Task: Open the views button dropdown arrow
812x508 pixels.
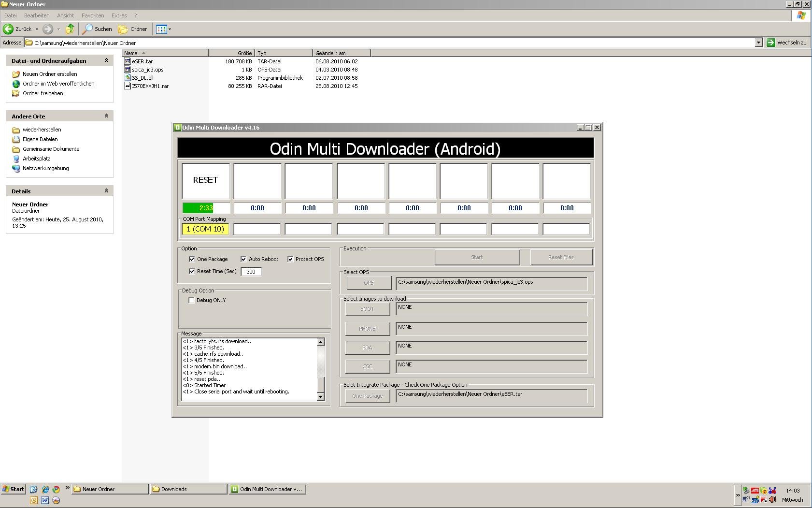Action: (170, 29)
